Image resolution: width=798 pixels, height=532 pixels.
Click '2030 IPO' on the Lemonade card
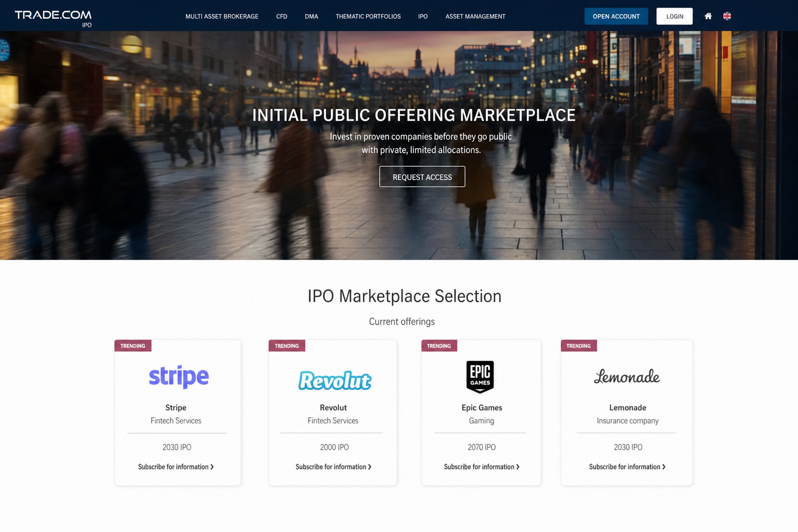tap(628, 447)
